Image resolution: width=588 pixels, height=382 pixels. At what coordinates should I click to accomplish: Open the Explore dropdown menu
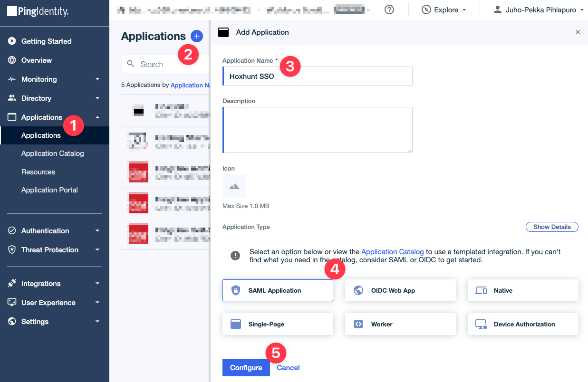[x=444, y=10]
